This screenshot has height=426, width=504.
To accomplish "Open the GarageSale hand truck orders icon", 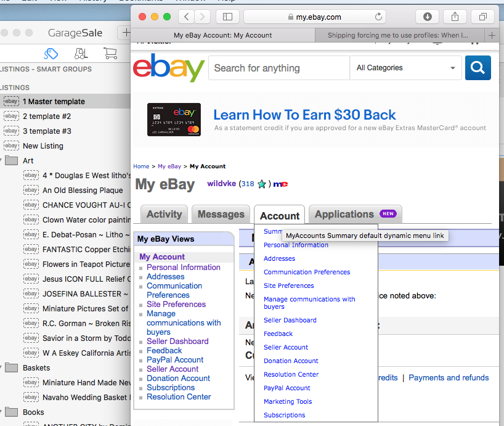I will pos(81,54).
